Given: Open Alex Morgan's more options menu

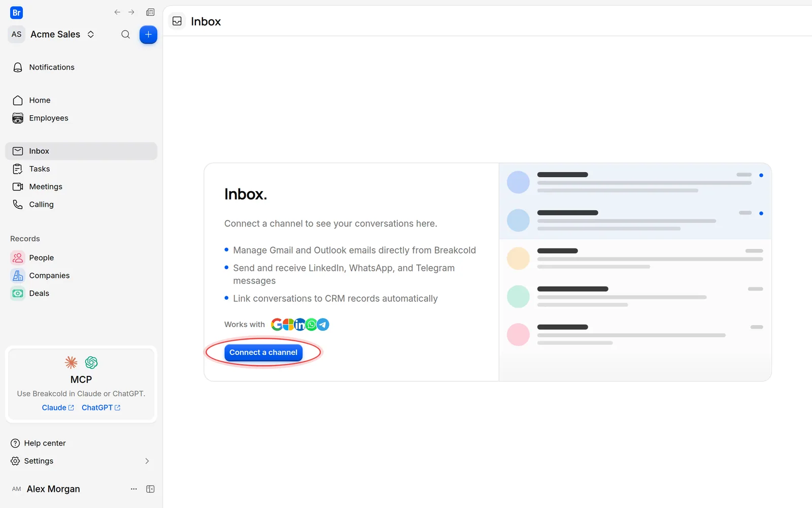Looking at the screenshot, I should (x=134, y=489).
